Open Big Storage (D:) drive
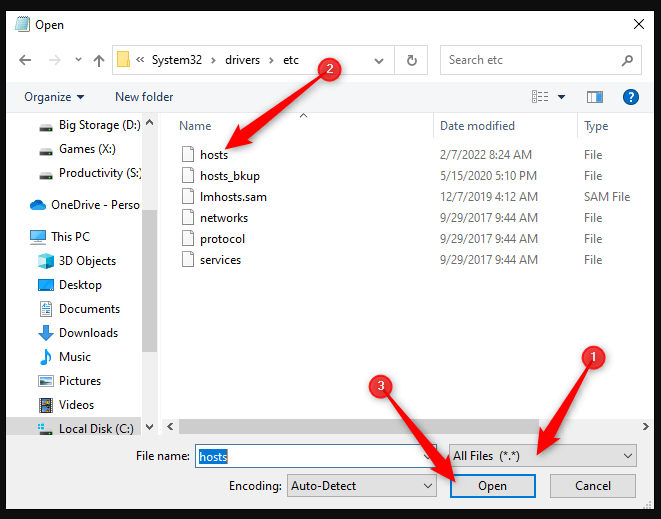This screenshot has height=519, width=661. coord(90,125)
